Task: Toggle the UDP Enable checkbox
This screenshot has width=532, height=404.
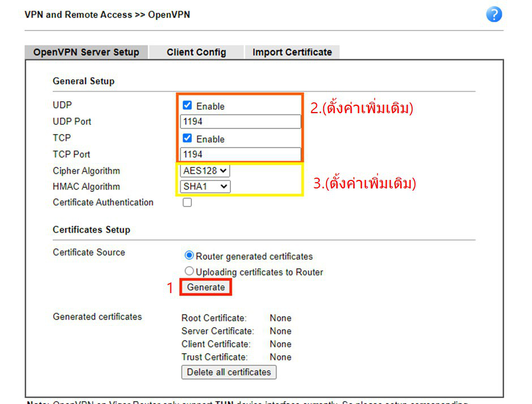Action: click(x=187, y=105)
